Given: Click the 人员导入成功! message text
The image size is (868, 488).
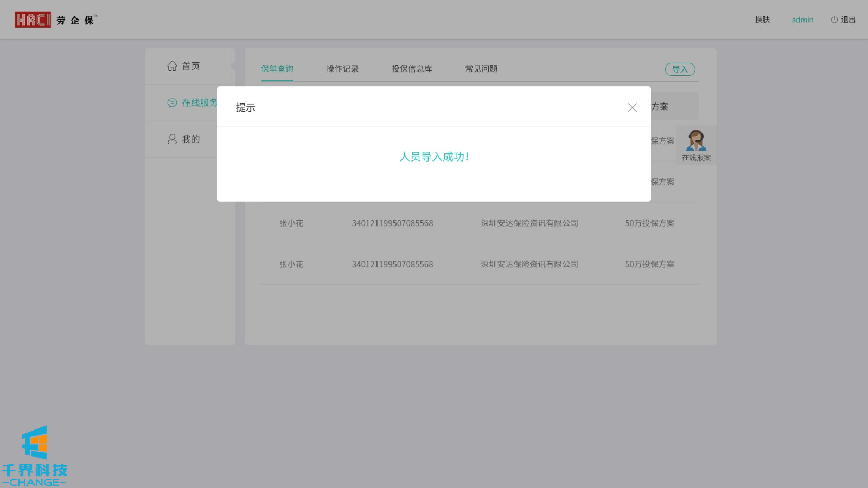Looking at the screenshot, I should (x=434, y=157).
